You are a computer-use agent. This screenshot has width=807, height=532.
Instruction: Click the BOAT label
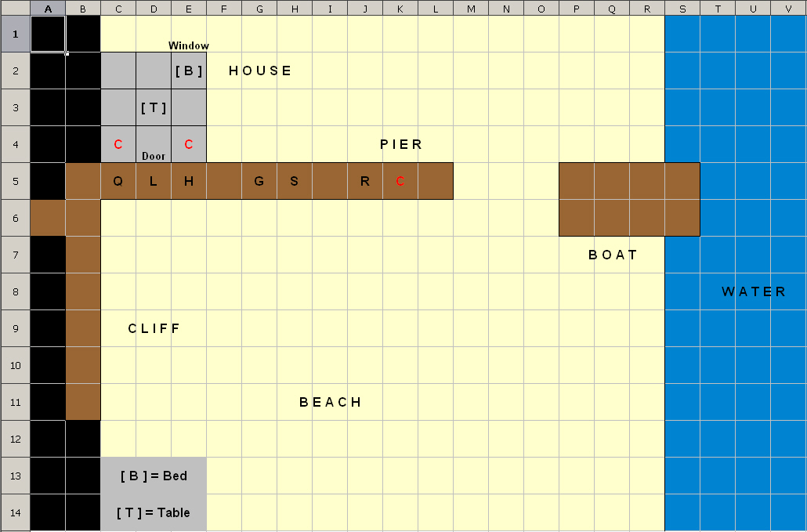(613, 255)
